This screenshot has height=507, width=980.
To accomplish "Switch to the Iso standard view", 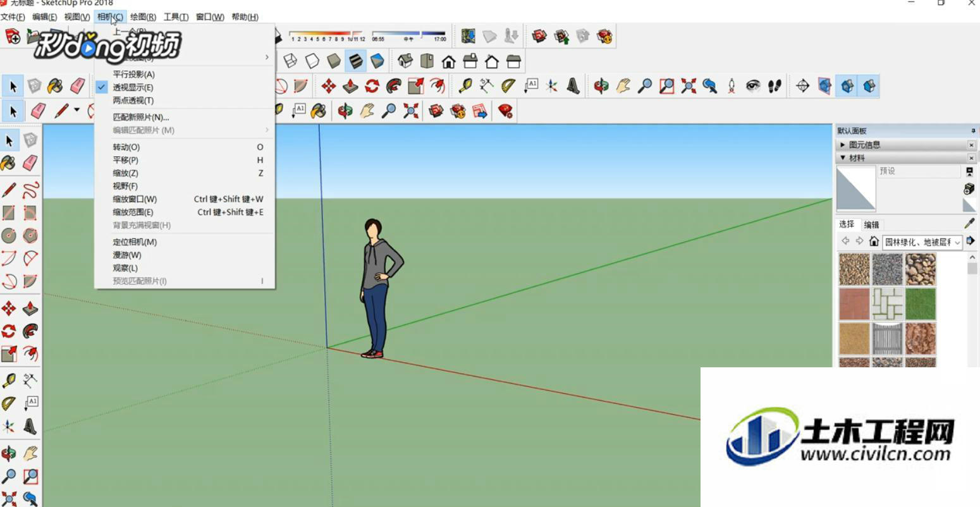I will point(405,61).
